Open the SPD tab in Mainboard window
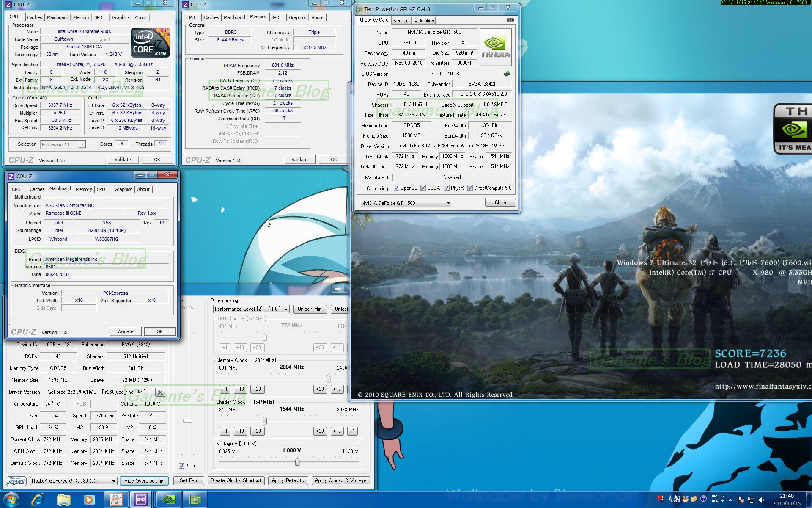The height and width of the screenshot is (508, 812). pyautogui.click(x=101, y=189)
